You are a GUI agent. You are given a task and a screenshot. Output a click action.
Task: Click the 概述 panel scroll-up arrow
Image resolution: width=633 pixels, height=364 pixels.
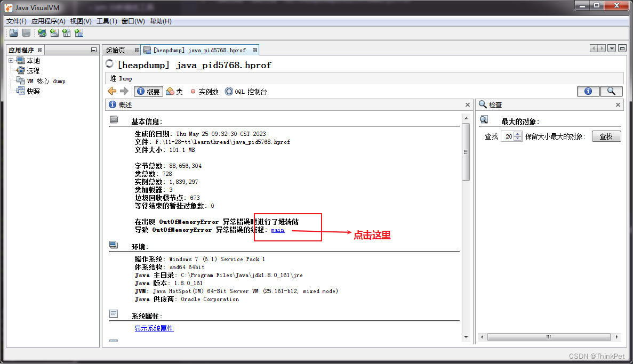(466, 118)
